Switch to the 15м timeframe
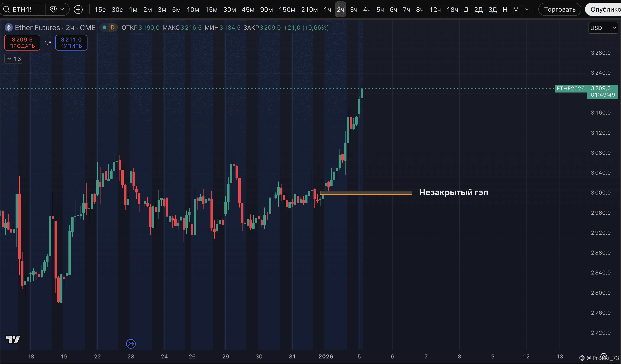Screen dimensions: 621x364 (x=211, y=10)
